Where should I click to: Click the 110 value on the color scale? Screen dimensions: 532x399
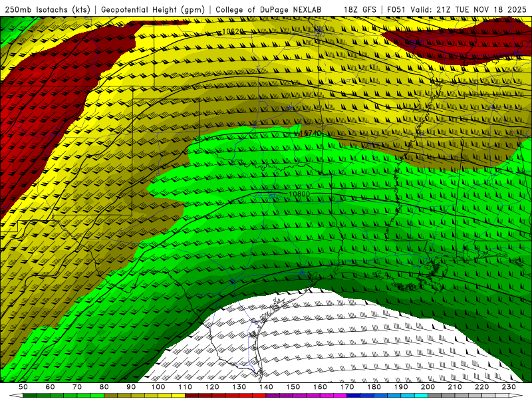pos(186,387)
